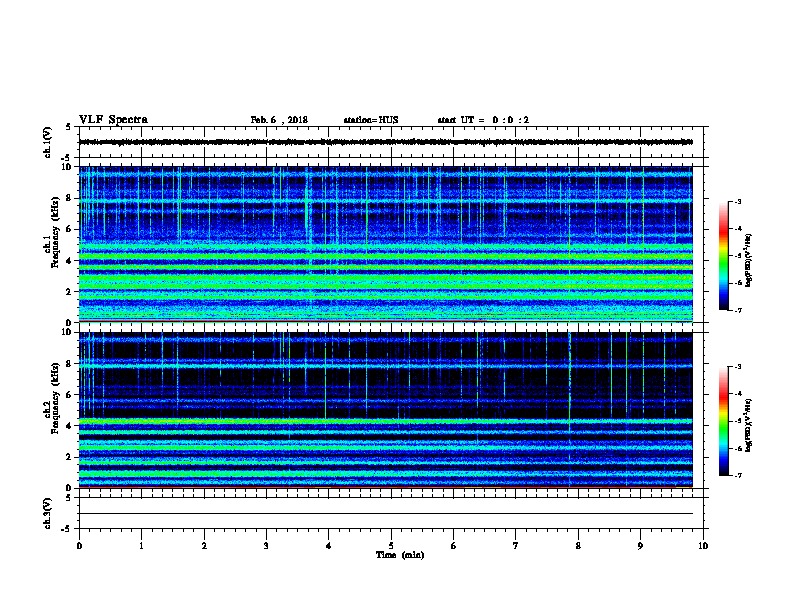This screenshot has width=792, height=612.
Task: Click time axis tick label '1'
Action: point(141,546)
